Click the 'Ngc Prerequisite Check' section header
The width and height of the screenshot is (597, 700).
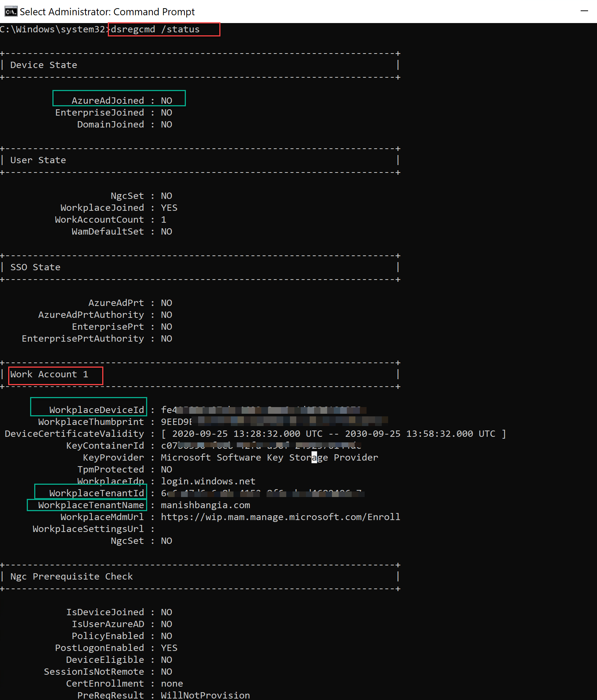pos(71,577)
